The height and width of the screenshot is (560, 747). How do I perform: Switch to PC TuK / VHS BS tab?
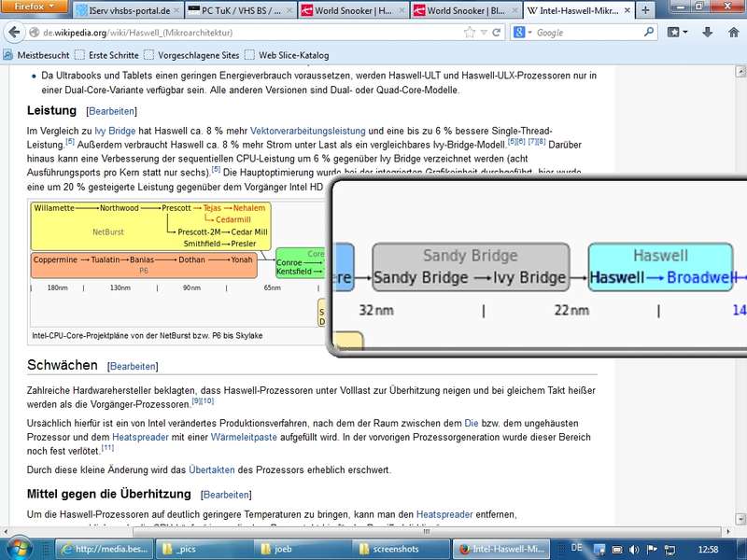coord(241,10)
